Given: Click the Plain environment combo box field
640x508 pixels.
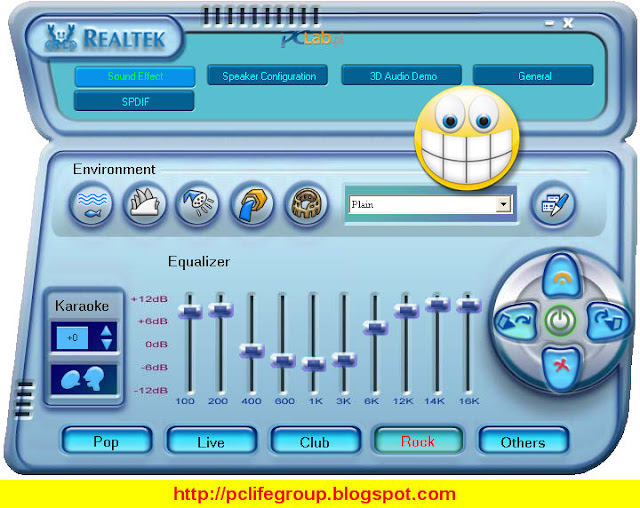Looking at the screenshot, I should click(x=430, y=204).
